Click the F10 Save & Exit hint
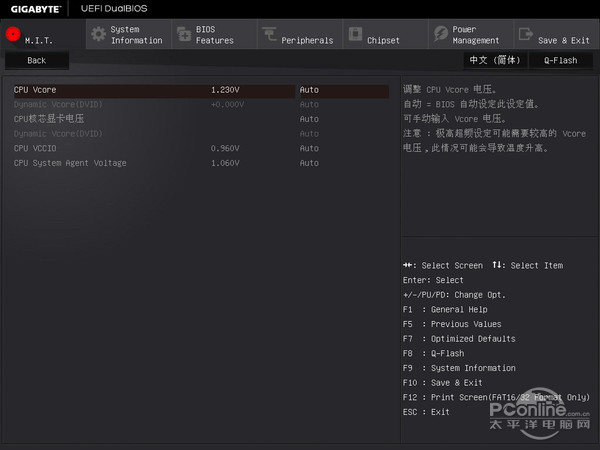The height and width of the screenshot is (450, 600). (443, 383)
